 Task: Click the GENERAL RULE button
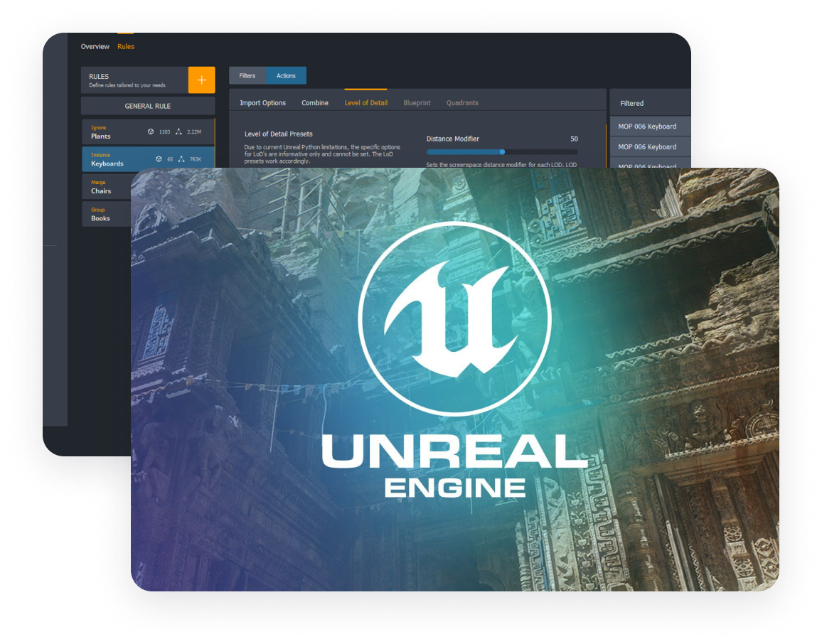click(x=148, y=106)
